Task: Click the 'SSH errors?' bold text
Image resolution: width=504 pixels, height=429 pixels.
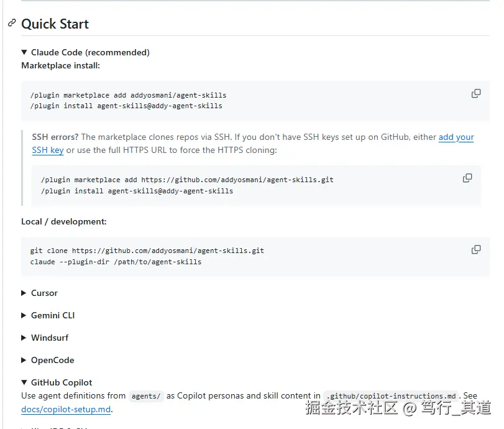Action: [55, 137]
